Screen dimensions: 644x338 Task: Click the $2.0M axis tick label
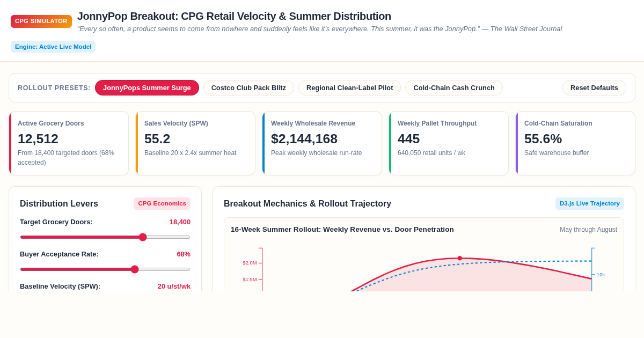point(250,263)
